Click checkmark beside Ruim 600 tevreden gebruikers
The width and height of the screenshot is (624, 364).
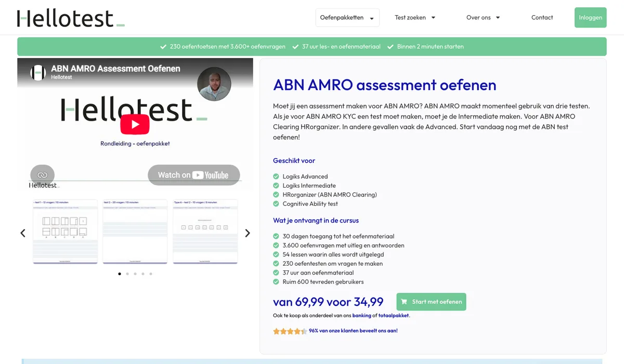pyautogui.click(x=276, y=282)
